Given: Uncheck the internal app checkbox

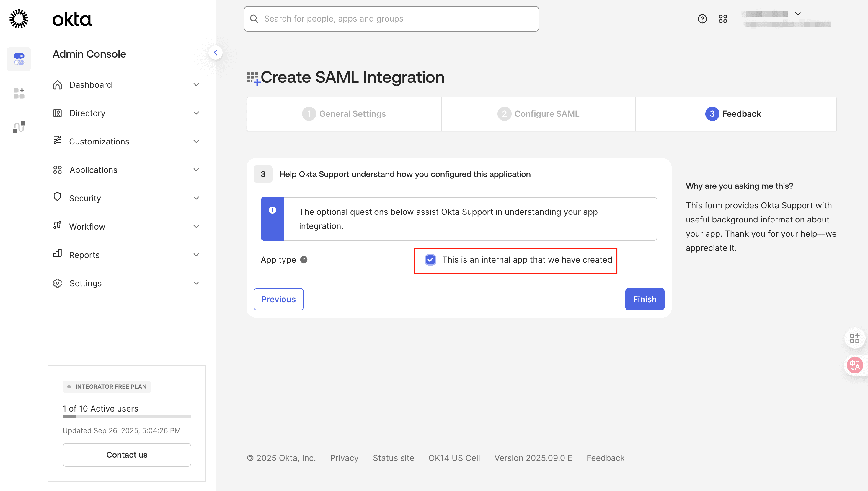Looking at the screenshot, I should [x=430, y=260].
